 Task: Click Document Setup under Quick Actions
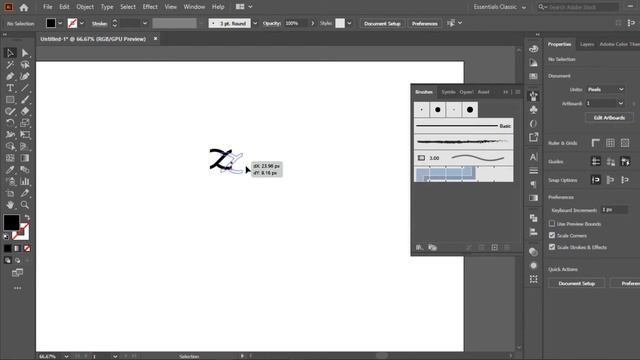[x=576, y=283]
